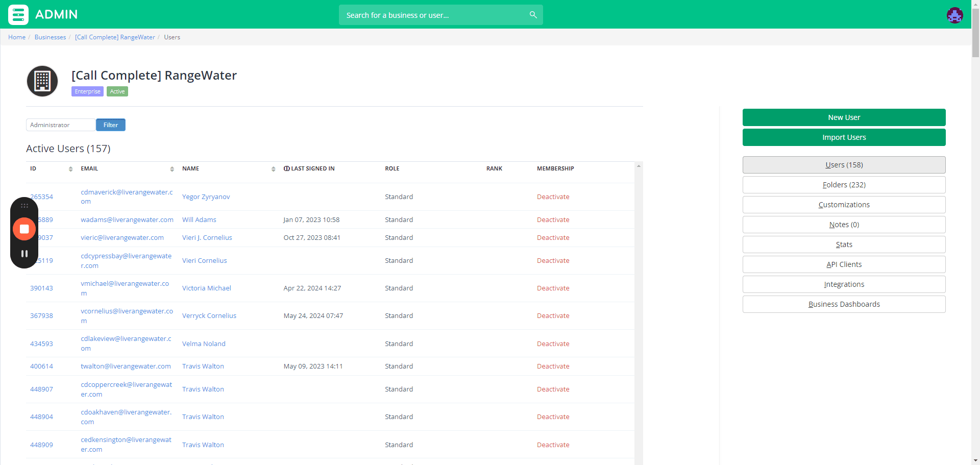Screen dimensions: 980x465
Task: Open user ID 448909
Action: [x=41, y=445]
